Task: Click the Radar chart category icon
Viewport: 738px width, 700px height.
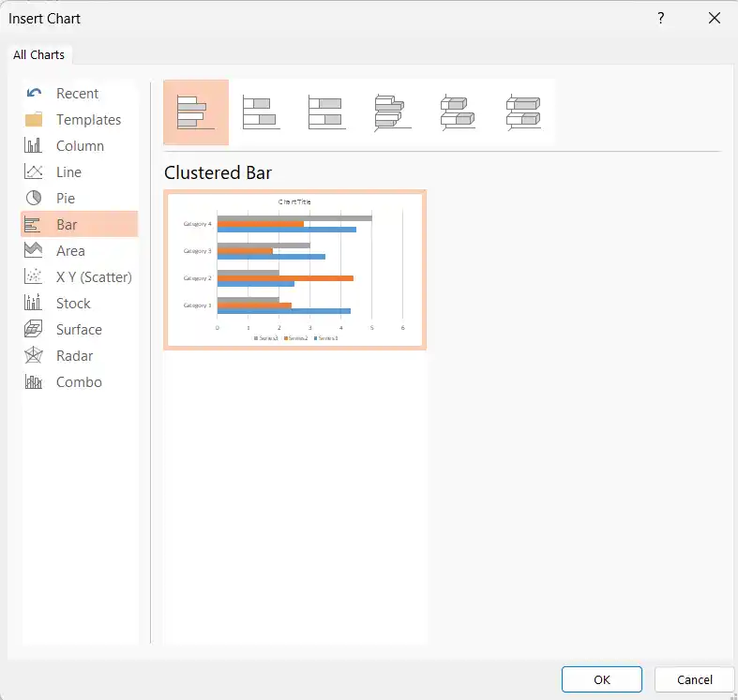Action: point(34,355)
